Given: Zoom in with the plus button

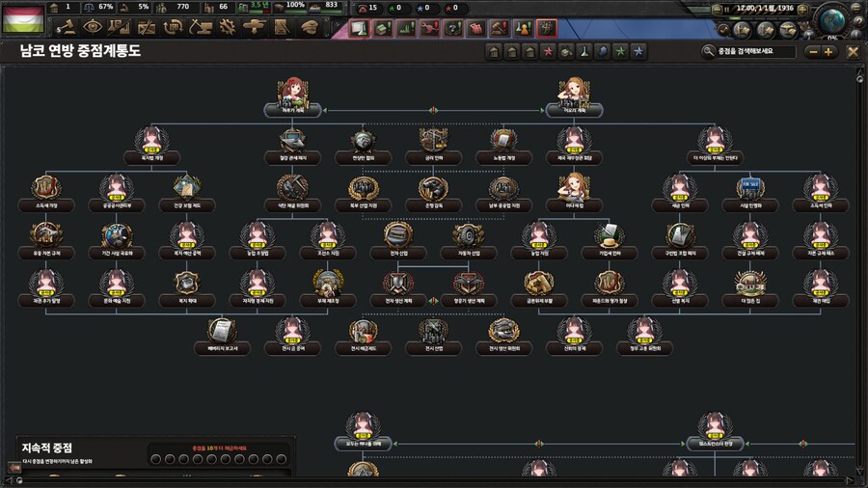Looking at the screenshot, I should click(828, 52).
